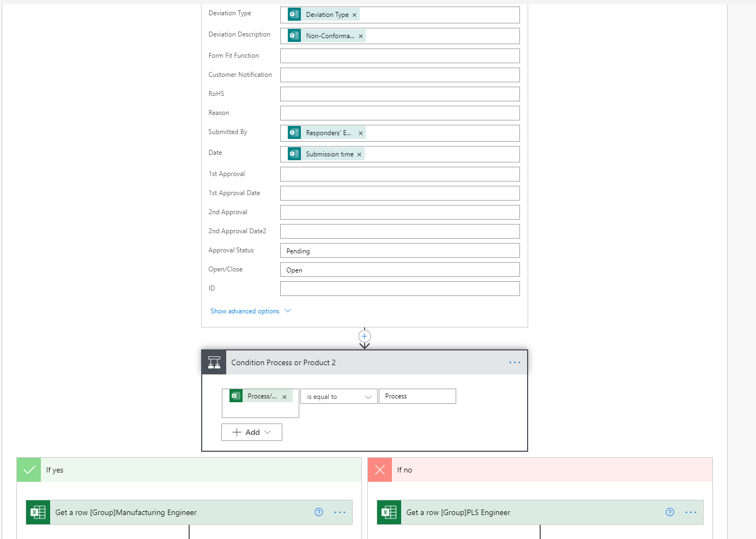Click the Deviation Description field area

click(x=400, y=36)
